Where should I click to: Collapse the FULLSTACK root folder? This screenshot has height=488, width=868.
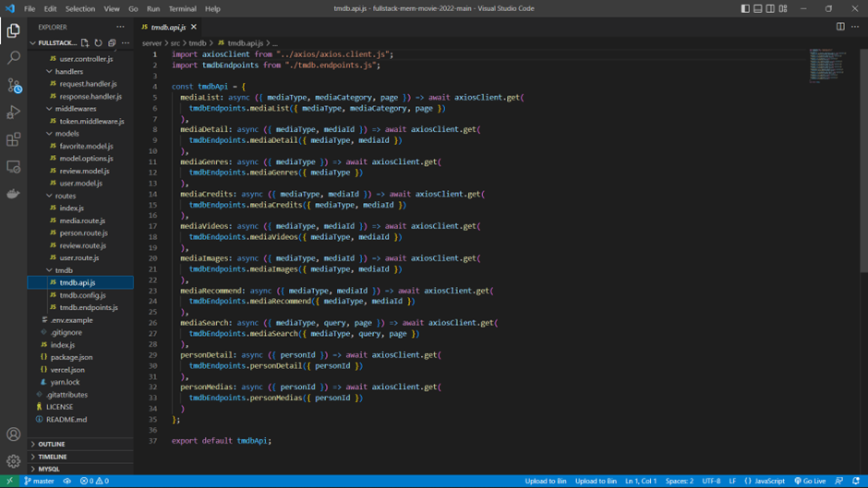[x=54, y=42]
